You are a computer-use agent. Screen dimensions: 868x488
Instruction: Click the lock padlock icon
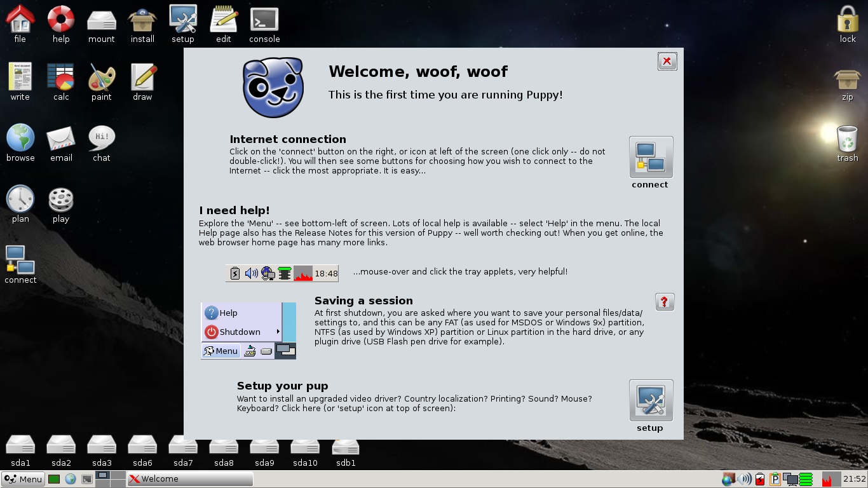tap(848, 19)
